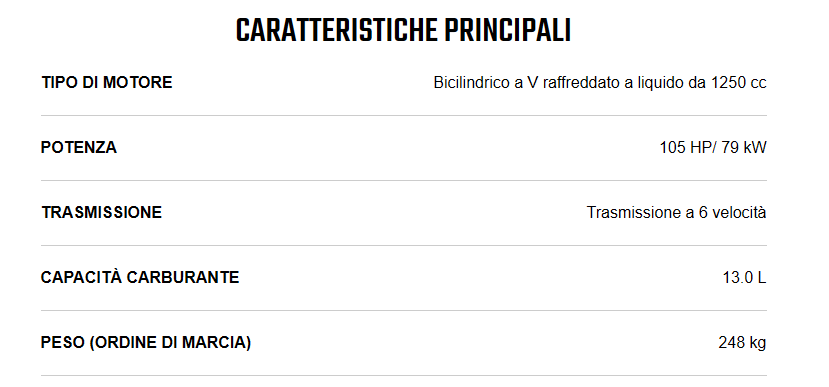The height and width of the screenshot is (387, 829).
Task: Click the engine description mentioning 1250 cc
Action: pos(600,83)
